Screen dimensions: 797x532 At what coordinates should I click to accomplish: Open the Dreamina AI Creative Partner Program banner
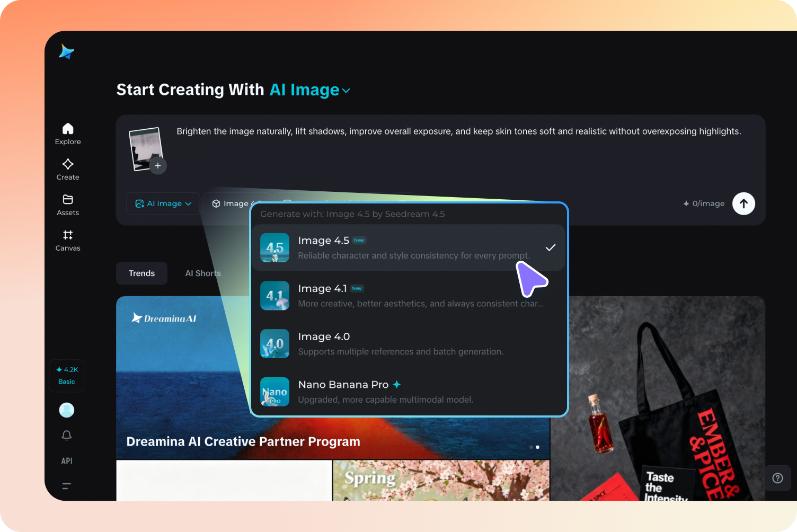coord(243,441)
